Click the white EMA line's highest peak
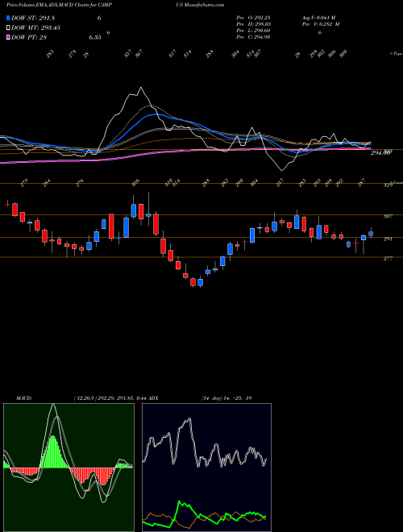Viewport: 403px width, 532px height. (141, 88)
